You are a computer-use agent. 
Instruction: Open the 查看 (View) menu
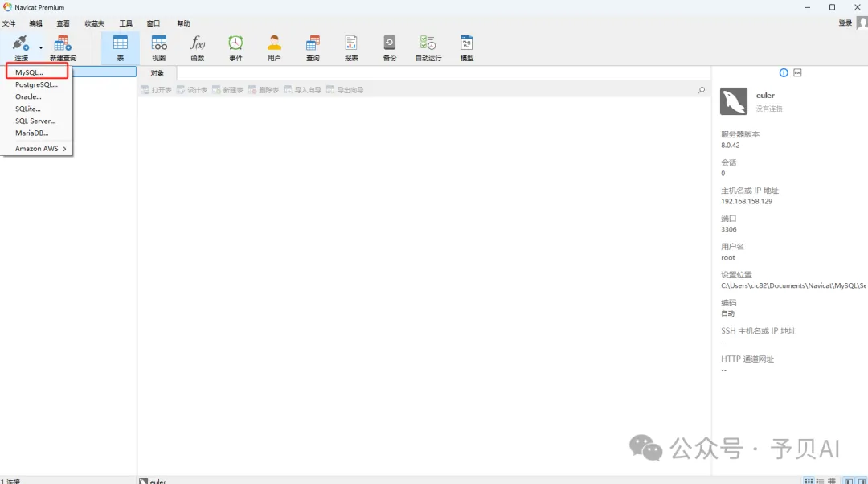pyautogui.click(x=63, y=23)
